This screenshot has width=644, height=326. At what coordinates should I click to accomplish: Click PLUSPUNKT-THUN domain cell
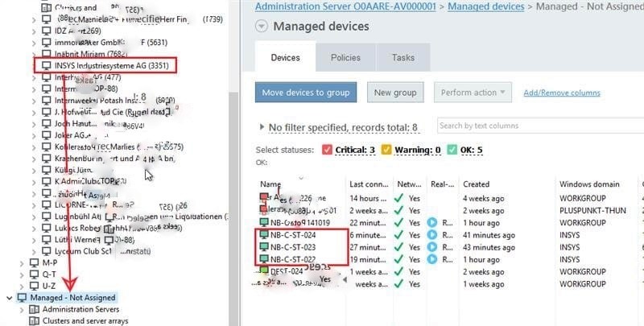(x=592, y=211)
